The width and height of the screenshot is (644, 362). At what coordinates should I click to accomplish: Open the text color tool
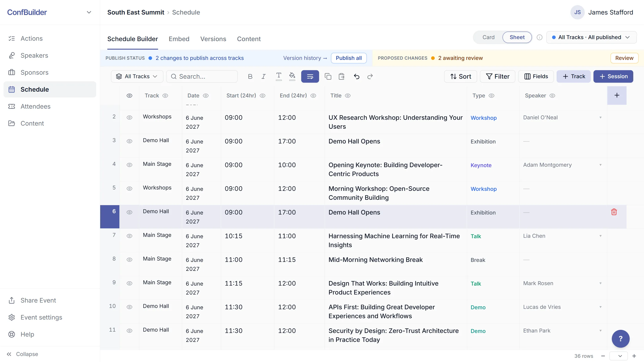pyautogui.click(x=278, y=76)
